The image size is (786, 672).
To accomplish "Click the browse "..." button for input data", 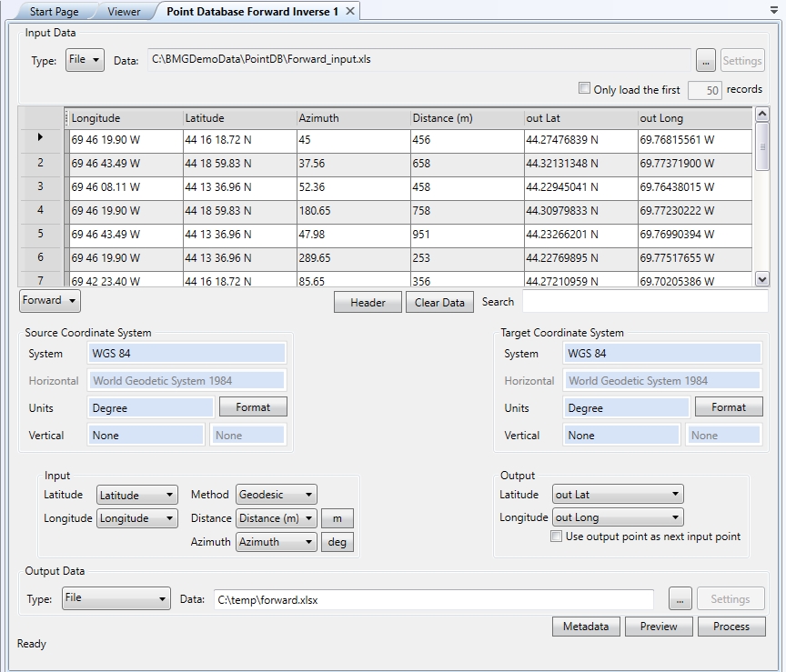I will [706, 60].
